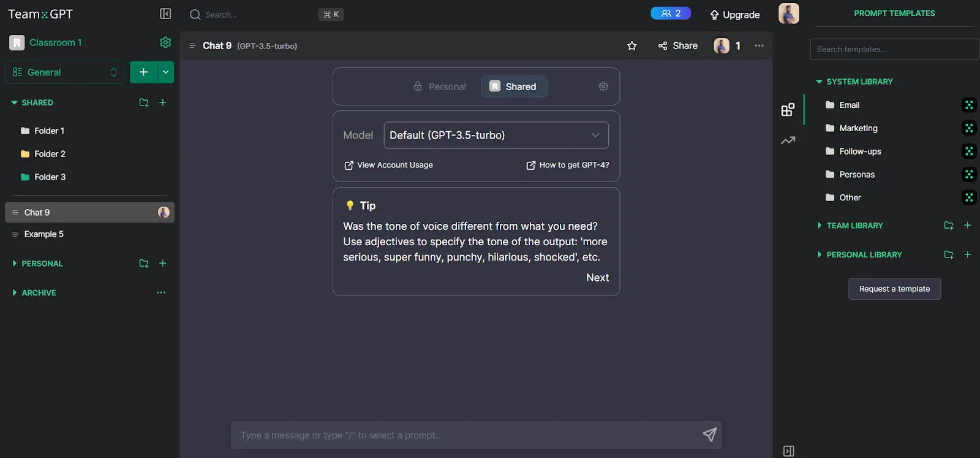Share the current chat
The image size is (980, 458).
677,46
